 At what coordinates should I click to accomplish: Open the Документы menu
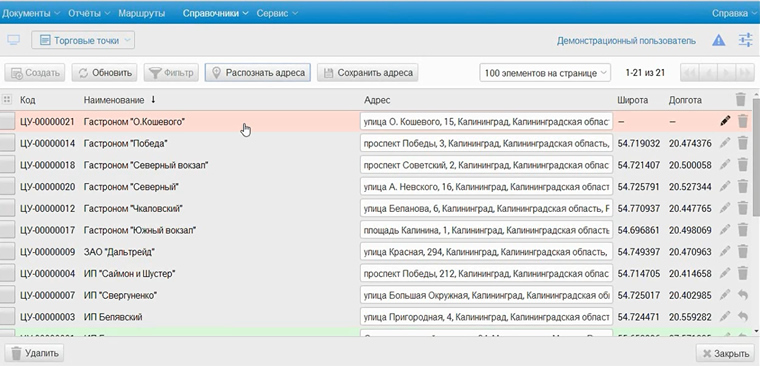30,14
